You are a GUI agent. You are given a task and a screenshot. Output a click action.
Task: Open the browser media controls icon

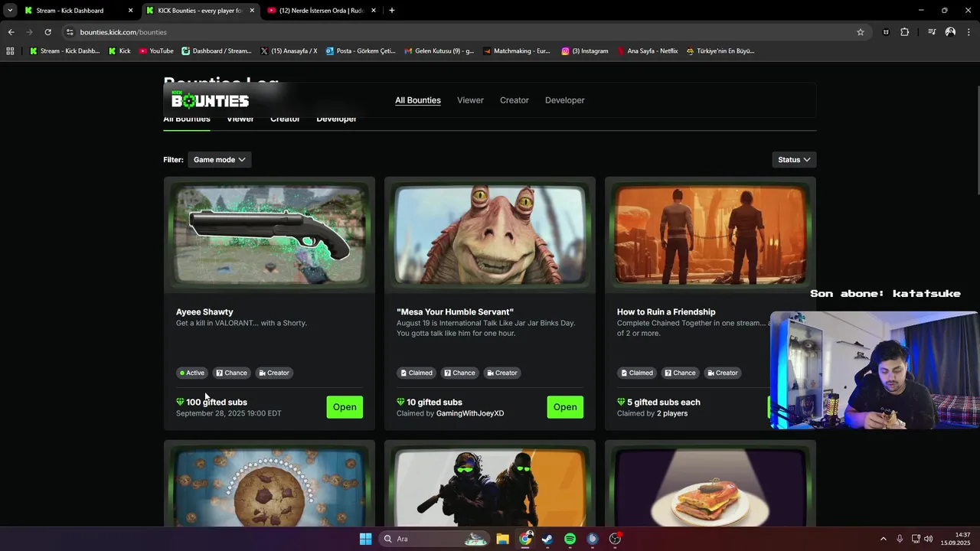[x=932, y=32]
